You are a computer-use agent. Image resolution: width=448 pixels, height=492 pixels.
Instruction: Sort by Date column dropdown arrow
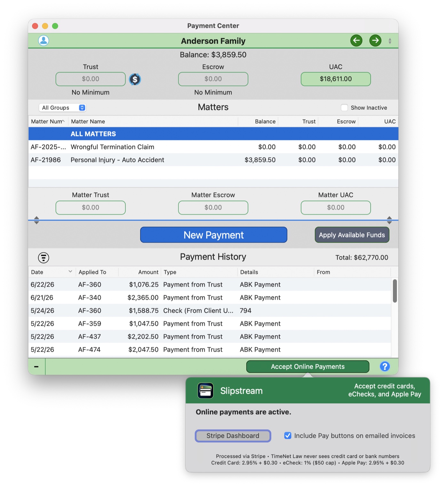click(70, 271)
